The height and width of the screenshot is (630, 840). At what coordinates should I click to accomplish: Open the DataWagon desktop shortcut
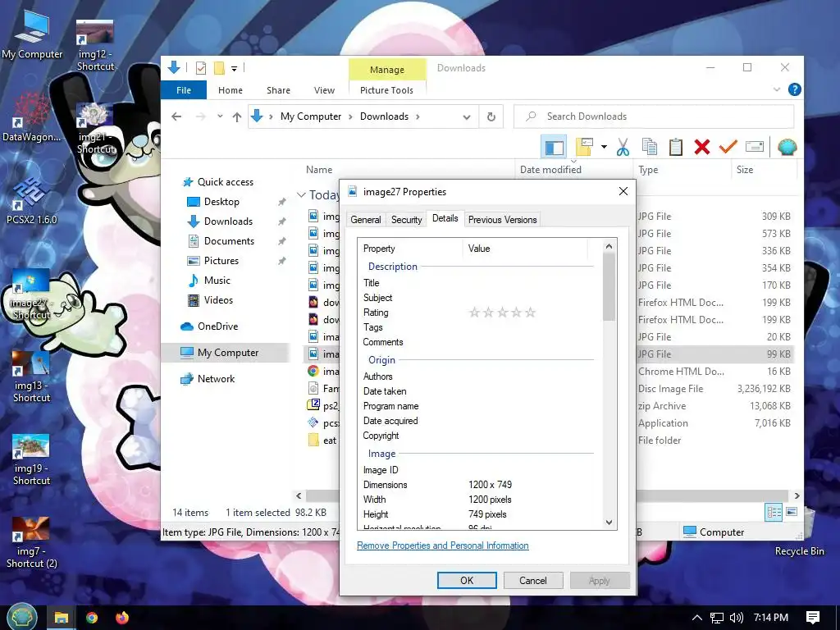coord(32,117)
